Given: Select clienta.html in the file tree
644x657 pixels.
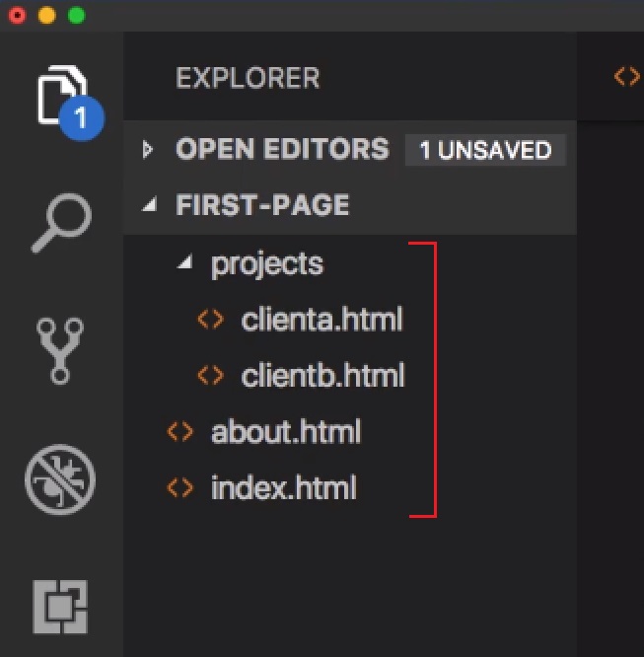Looking at the screenshot, I should [322, 320].
